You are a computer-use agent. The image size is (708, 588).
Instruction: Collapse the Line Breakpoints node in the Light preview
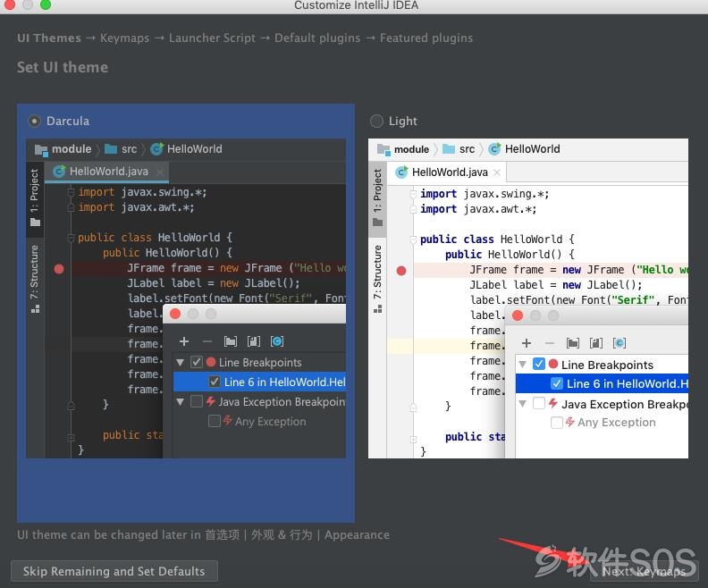pyautogui.click(x=522, y=365)
